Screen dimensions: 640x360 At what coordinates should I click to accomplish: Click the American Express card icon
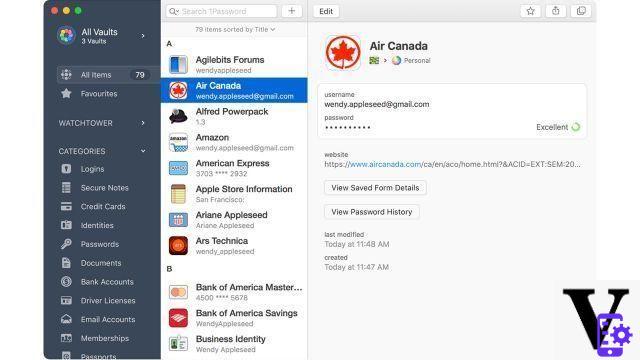point(178,168)
